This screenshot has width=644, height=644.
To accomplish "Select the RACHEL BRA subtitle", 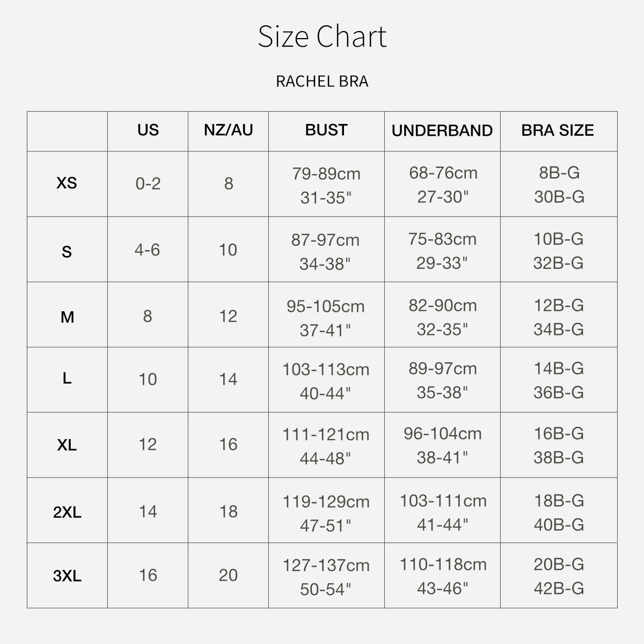I will [322, 82].
